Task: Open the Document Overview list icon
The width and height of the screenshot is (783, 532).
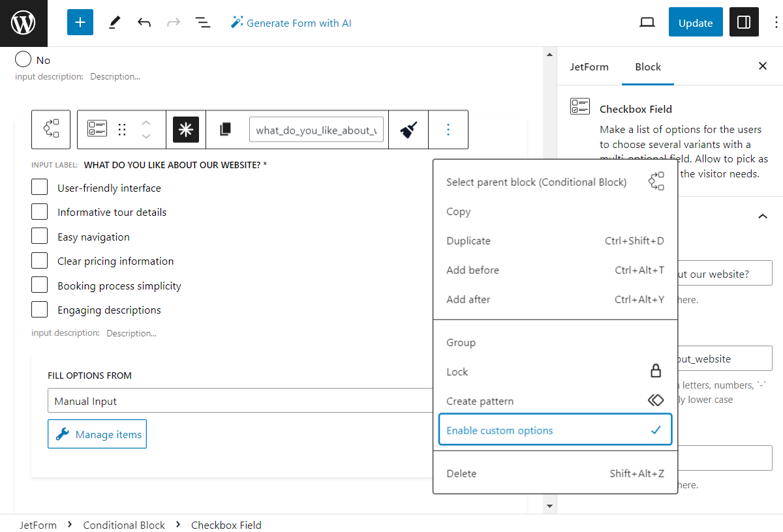Action: [203, 22]
